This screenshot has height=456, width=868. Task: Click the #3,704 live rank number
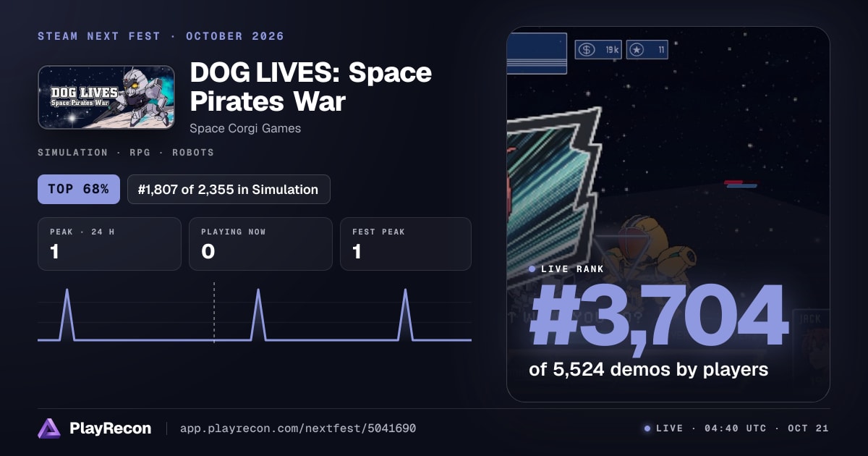coord(658,316)
